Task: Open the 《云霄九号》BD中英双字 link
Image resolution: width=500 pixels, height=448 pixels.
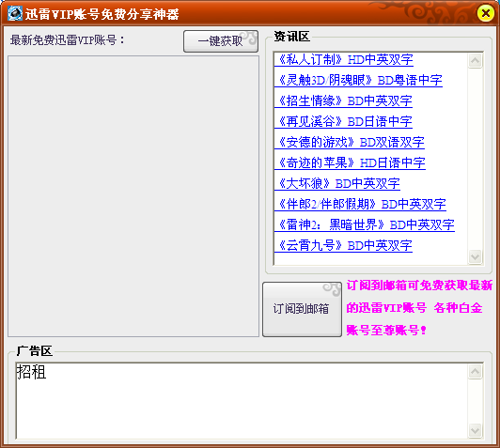Action: pos(343,246)
